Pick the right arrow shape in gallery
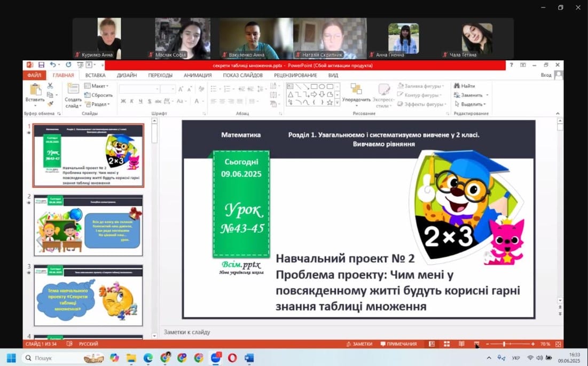Image resolution: width=588 pixels, height=366 pixels. [x=314, y=94]
